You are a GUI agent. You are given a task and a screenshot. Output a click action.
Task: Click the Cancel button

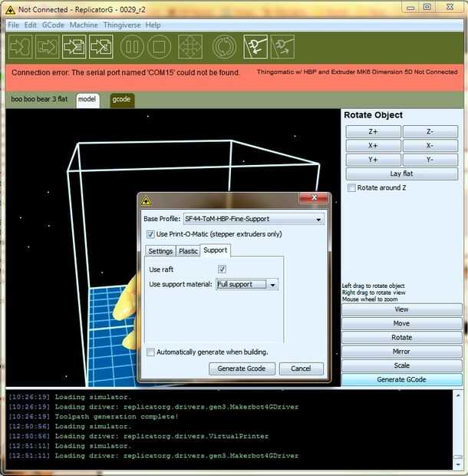302,369
